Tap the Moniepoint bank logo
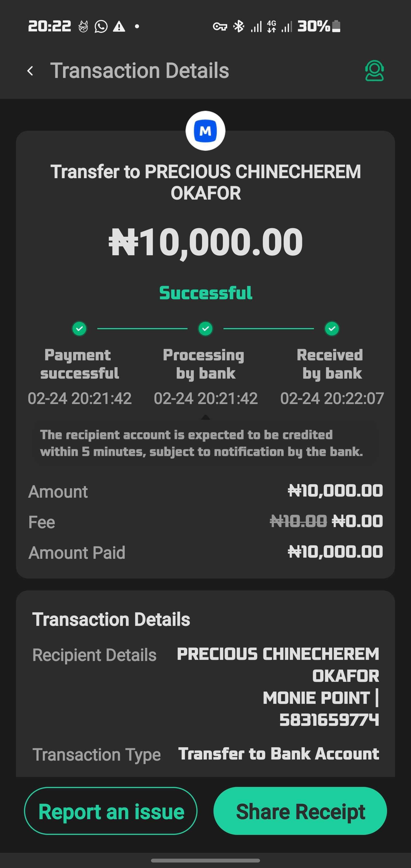The image size is (411, 868). point(205,131)
